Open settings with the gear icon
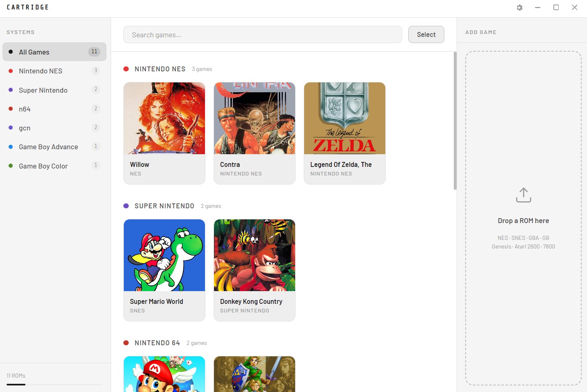 [519, 7]
